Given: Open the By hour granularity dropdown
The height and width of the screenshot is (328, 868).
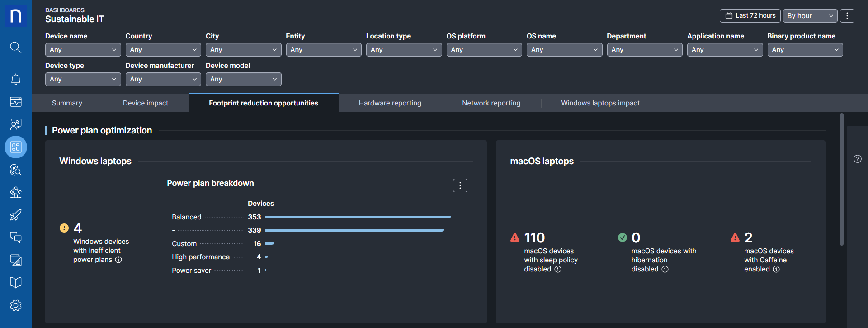Looking at the screenshot, I should [810, 16].
